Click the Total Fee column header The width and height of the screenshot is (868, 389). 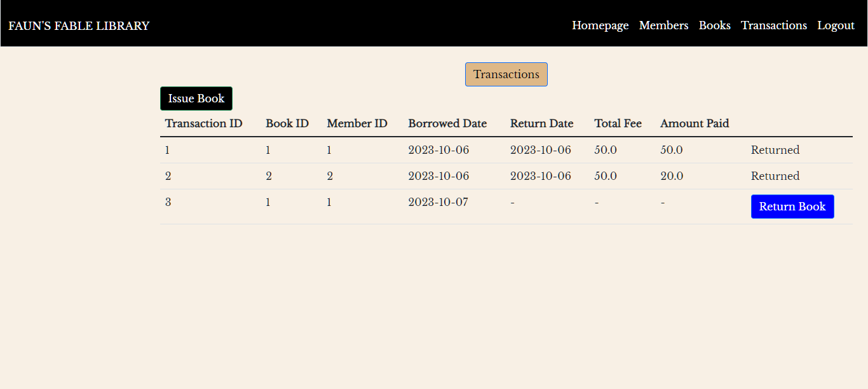pyautogui.click(x=618, y=123)
